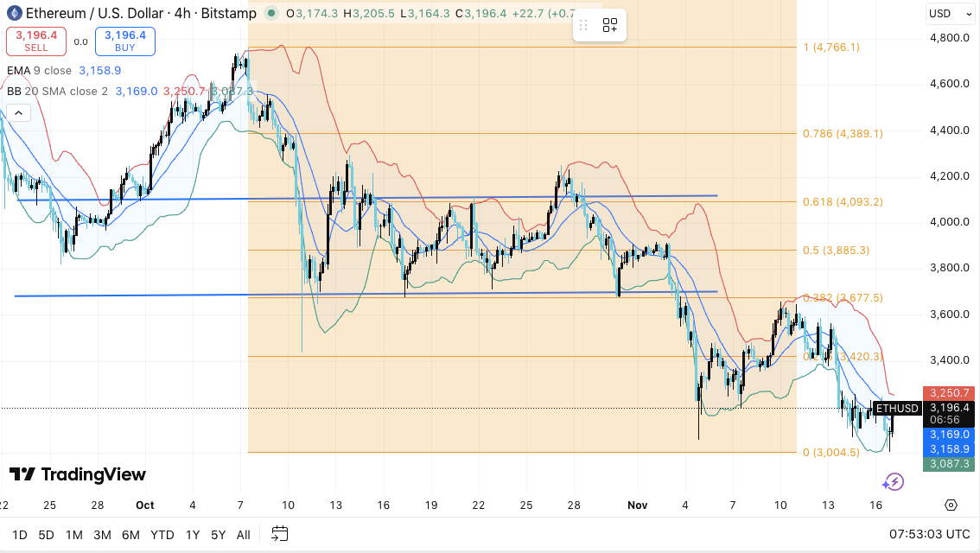Click the add-layout grid icon in floating toolbar
Viewport: 980px width, 553px height.
pyautogui.click(x=610, y=25)
